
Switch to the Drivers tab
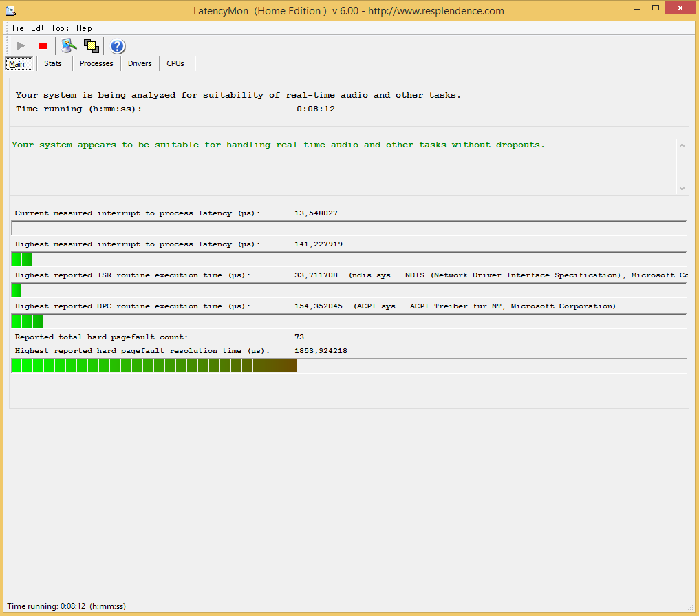tap(140, 63)
